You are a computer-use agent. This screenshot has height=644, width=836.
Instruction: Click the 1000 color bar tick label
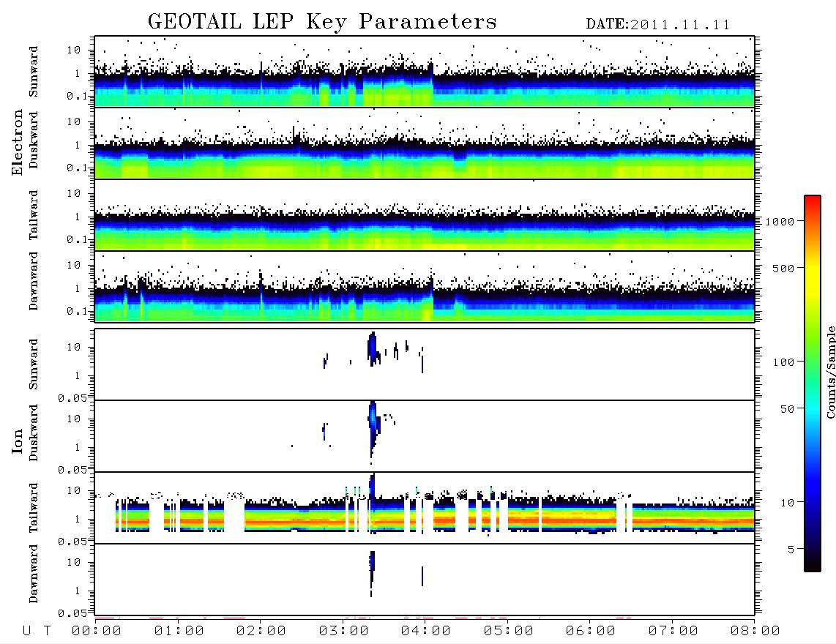[780, 222]
